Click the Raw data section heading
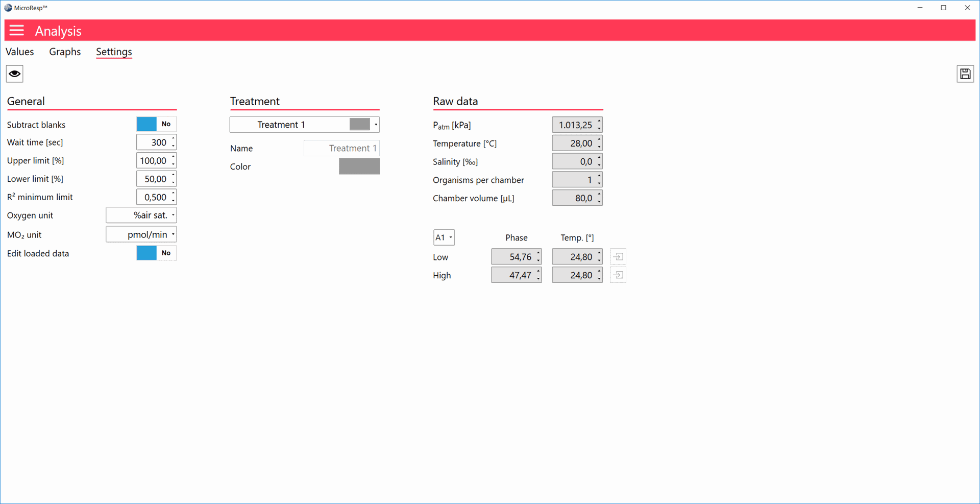The image size is (980, 504). point(455,101)
